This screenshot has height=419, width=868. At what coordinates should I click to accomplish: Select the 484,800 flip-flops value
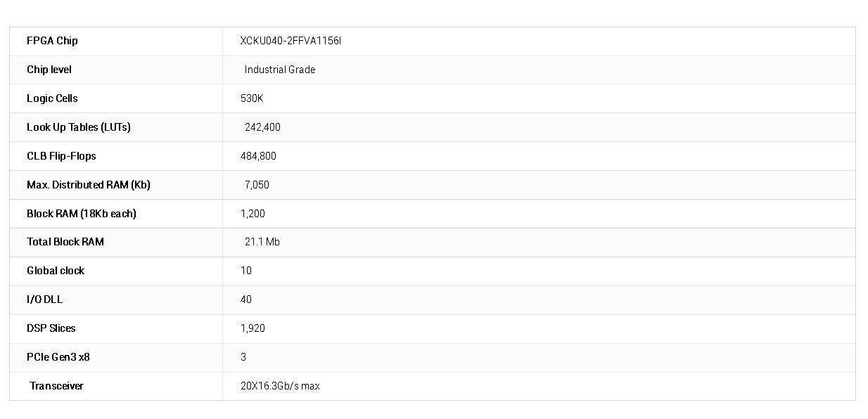pos(258,156)
